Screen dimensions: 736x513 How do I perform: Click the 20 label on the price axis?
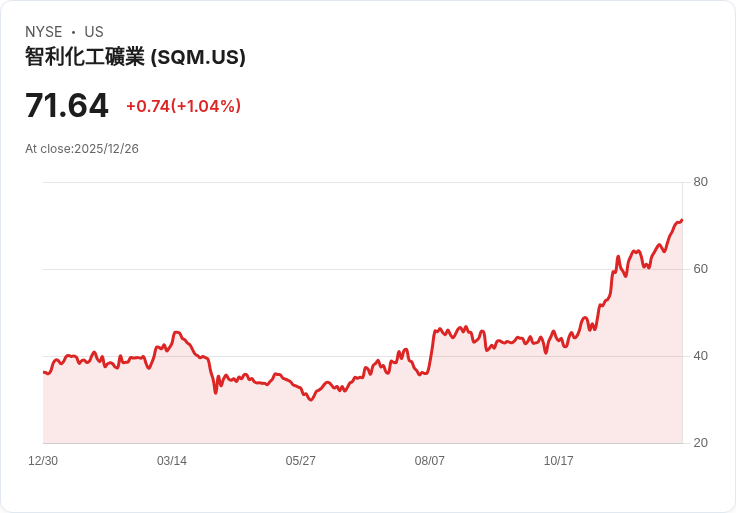[x=701, y=443]
